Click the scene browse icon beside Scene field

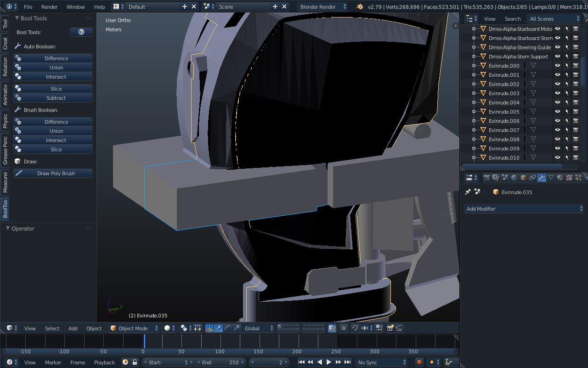pyautogui.click(x=209, y=6)
